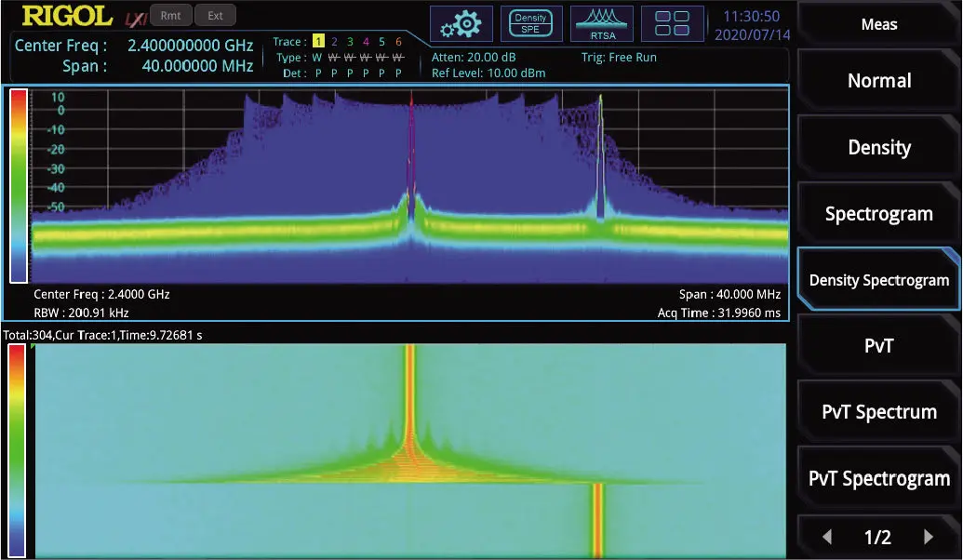The width and height of the screenshot is (963, 560).
Task: Click the density color scale bar
Action: (x=19, y=185)
